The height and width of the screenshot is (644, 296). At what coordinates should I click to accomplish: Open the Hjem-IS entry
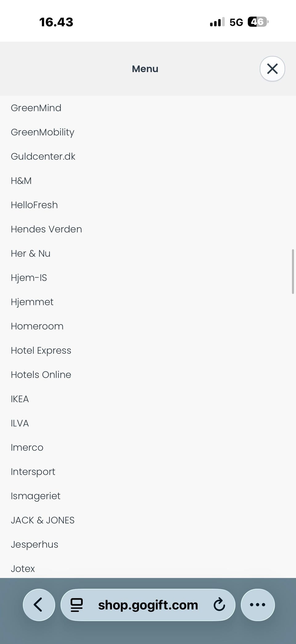(x=29, y=278)
